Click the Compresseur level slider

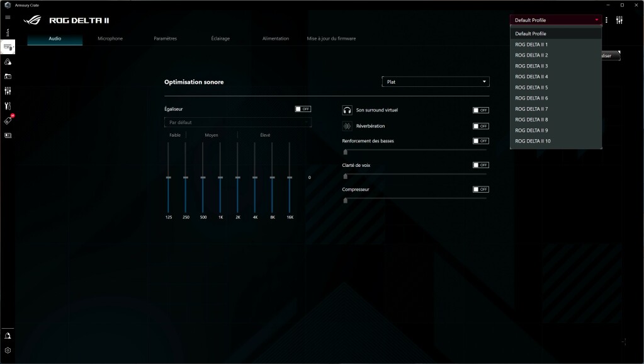415,200
